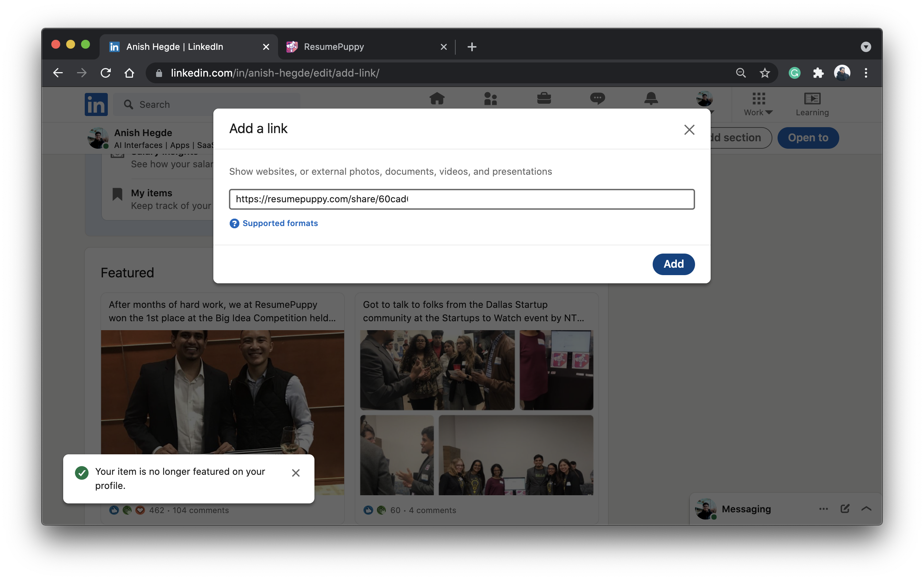Click the Add button in dialog
This screenshot has width=924, height=580.
(x=673, y=264)
